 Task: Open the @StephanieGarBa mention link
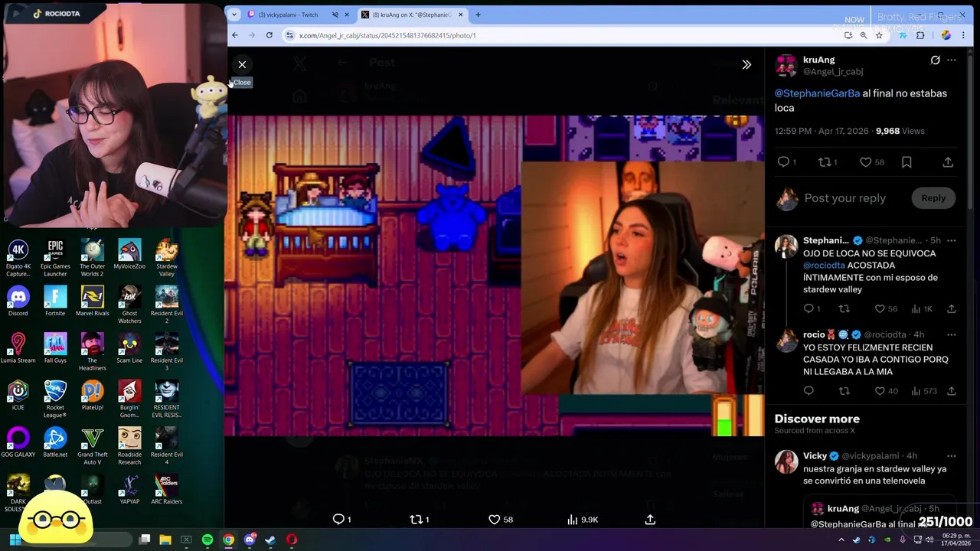[817, 93]
